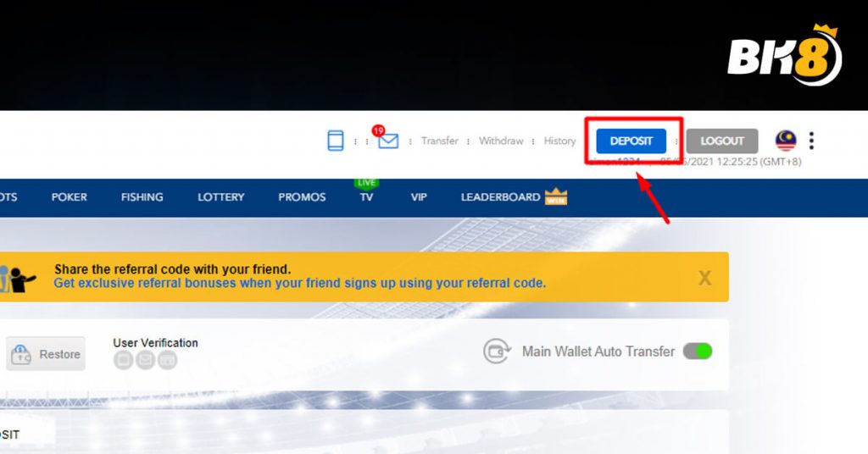Click the email verification icon under User Verification

click(x=146, y=360)
